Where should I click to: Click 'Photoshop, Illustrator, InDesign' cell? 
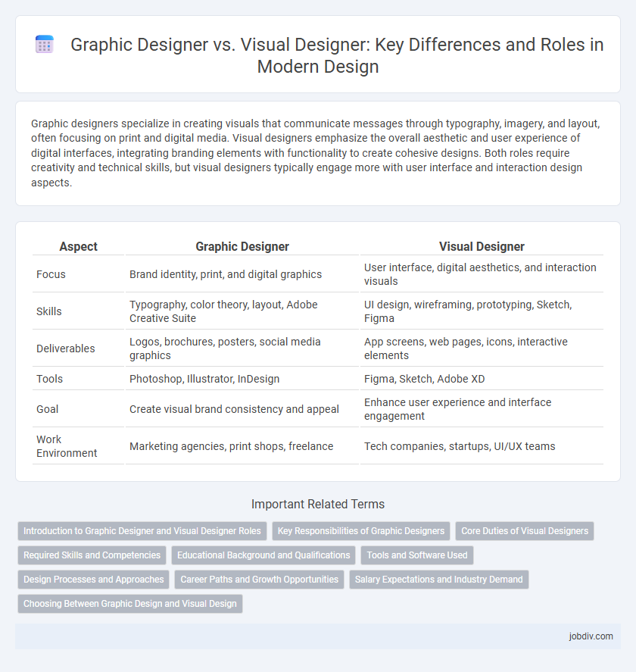[x=242, y=379]
